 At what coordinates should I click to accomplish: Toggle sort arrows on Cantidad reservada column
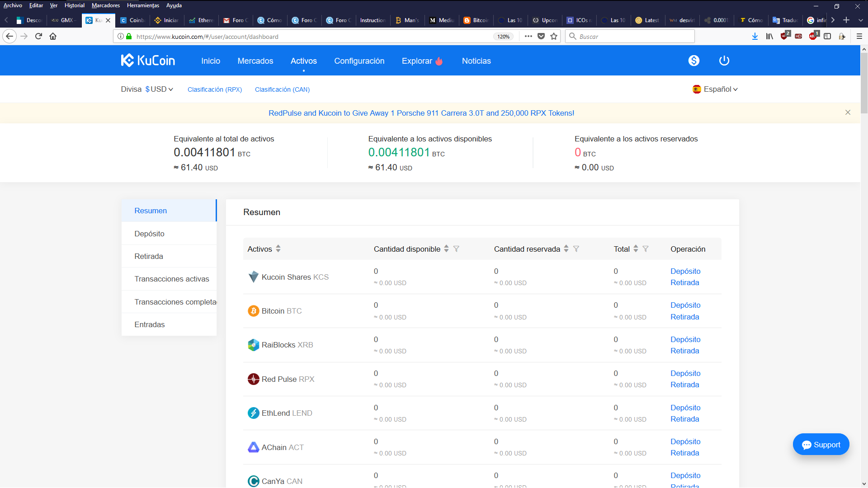(x=566, y=249)
